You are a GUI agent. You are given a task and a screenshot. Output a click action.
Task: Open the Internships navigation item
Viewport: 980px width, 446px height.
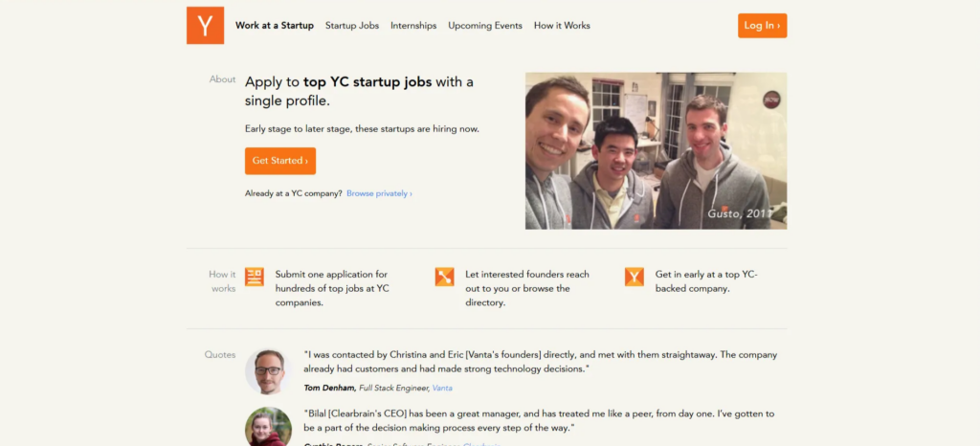coord(413,26)
